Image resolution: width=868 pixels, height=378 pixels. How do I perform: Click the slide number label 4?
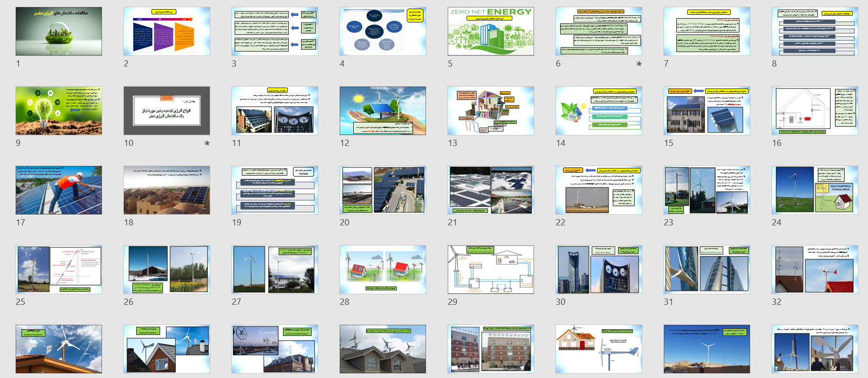point(342,64)
